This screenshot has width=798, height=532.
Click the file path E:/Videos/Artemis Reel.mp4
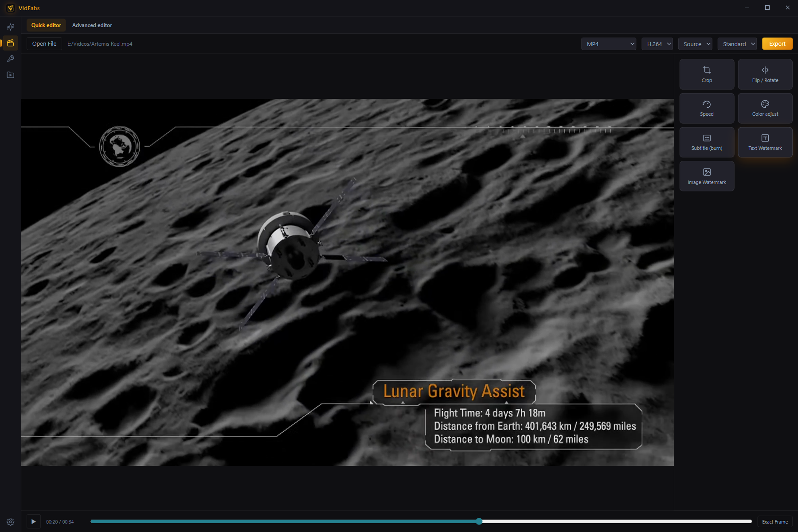100,44
